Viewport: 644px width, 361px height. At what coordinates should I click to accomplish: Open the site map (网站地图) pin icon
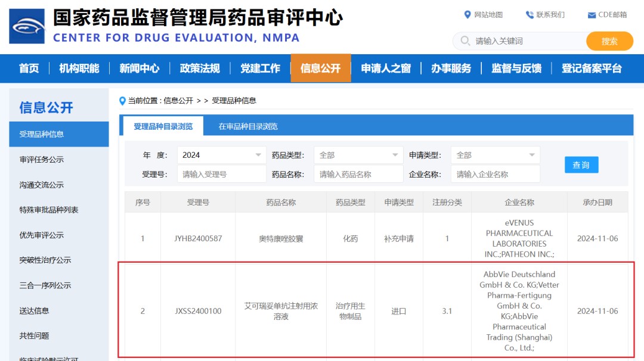click(x=467, y=15)
